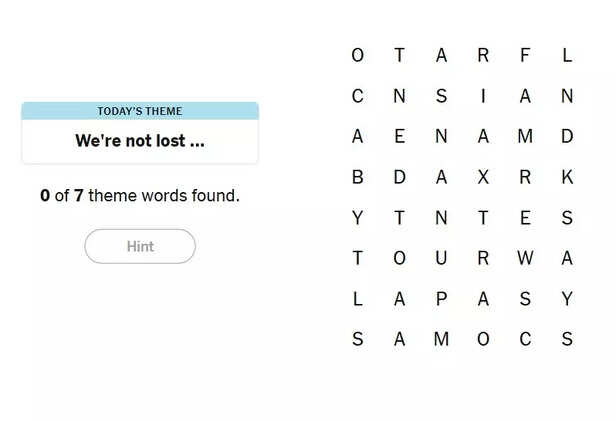Tap the S in the grid's bottom-left corner
This screenshot has width=616, height=422.
click(x=357, y=340)
